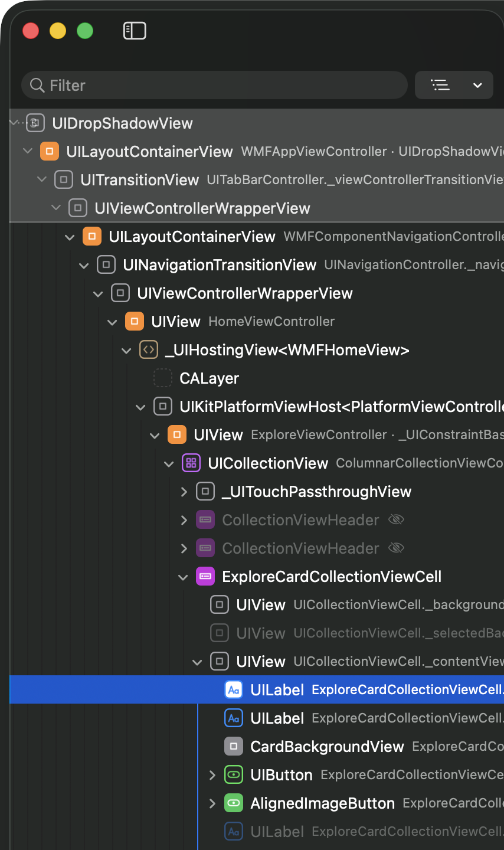Click purple icon of second CollectionViewHeader
504x850 pixels.
pyautogui.click(x=205, y=548)
